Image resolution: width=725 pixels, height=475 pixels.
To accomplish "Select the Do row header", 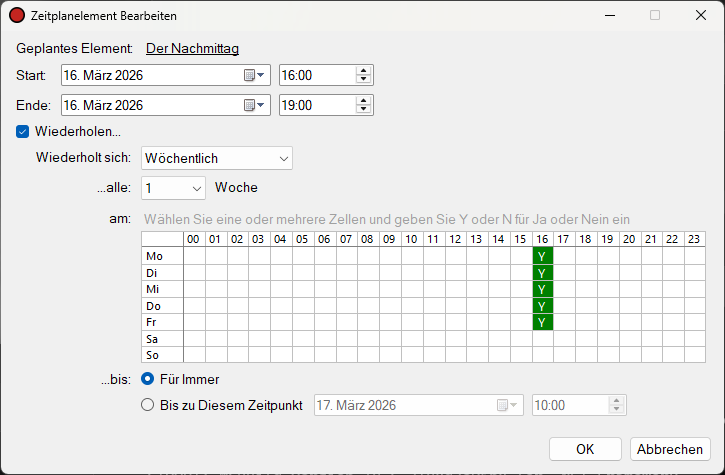I will point(162,306).
